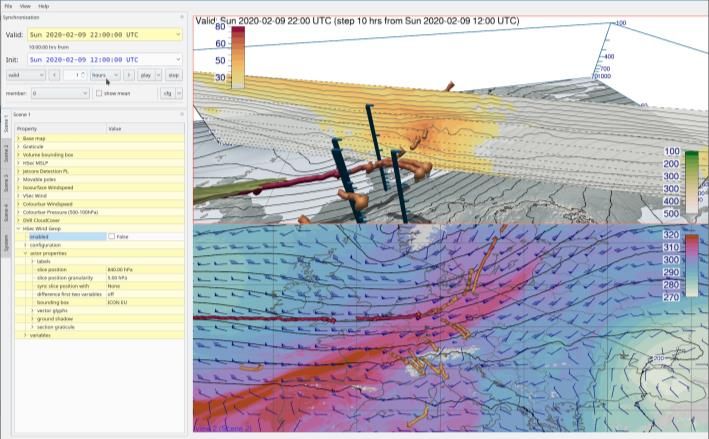
Task: Open the File menu
Action: (8, 6)
